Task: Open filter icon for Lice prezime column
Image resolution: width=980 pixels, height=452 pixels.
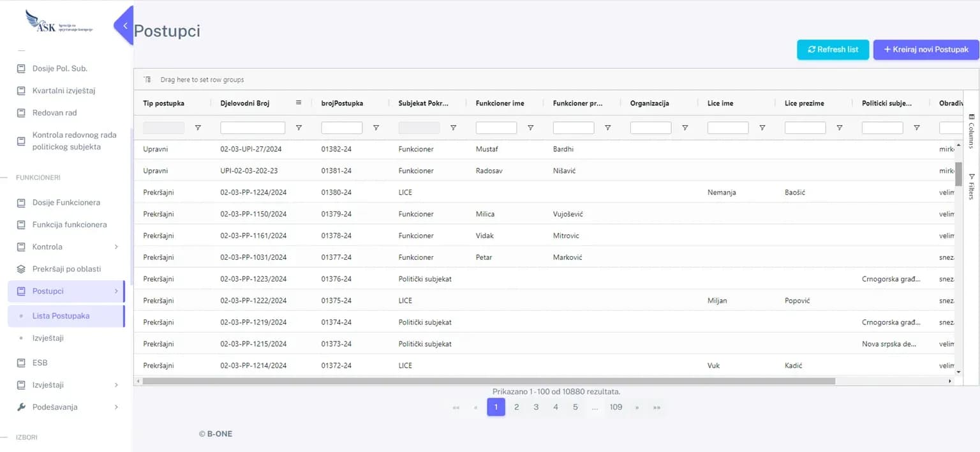Action: [x=839, y=128]
